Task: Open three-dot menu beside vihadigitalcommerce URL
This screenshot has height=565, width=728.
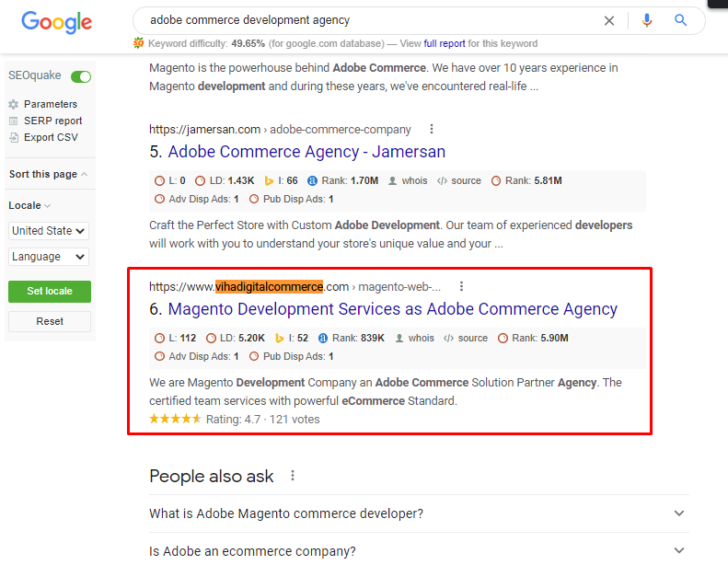Action: [x=461, y=286]
